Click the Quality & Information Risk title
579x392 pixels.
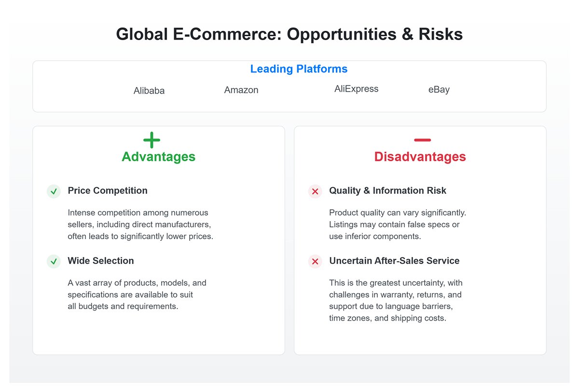tap(387, 190)
